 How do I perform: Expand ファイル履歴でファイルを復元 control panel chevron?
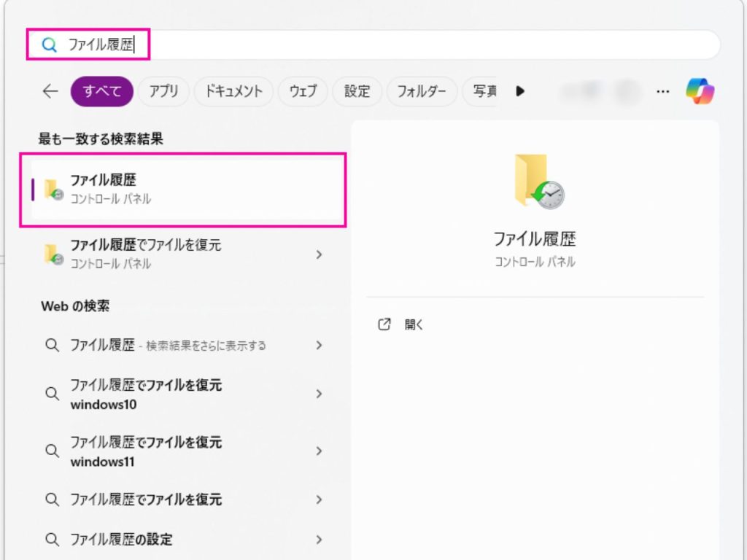click(x=319, y=254)
